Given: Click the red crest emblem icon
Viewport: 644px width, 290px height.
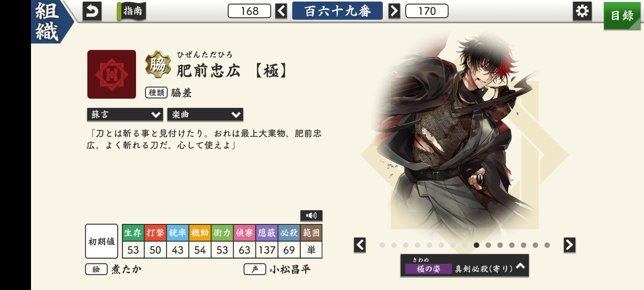Looking at the screenshot, I should [x=111, y=74].
